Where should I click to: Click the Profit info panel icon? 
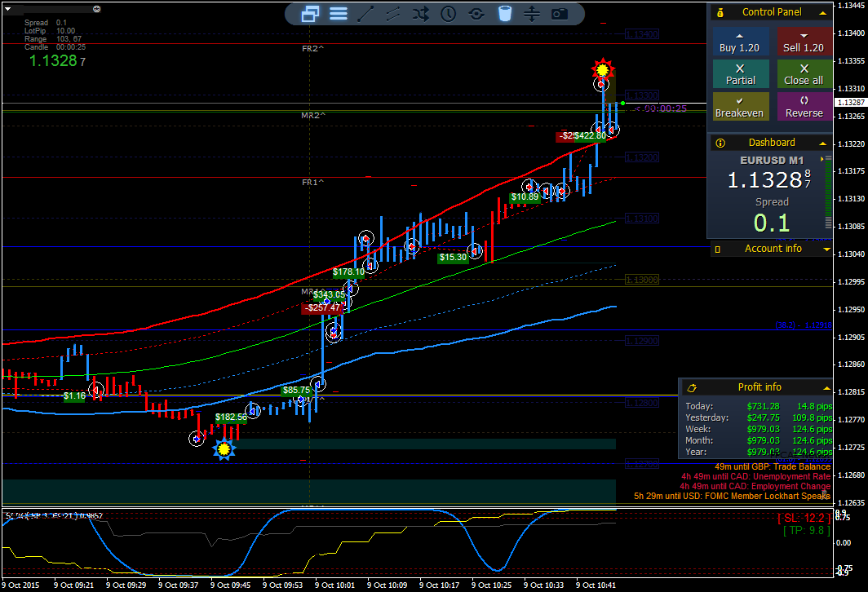(692, 388)
